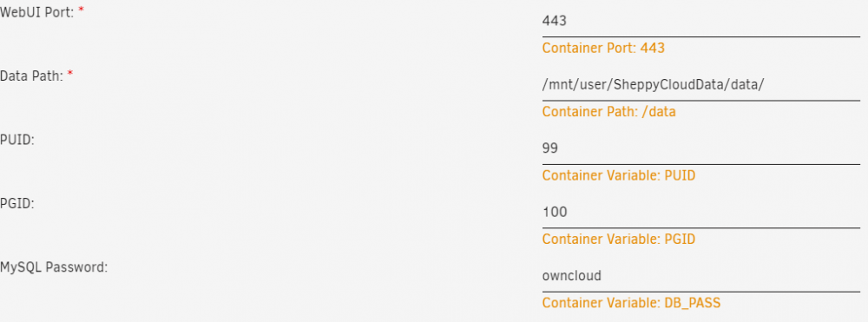Image resolution: width=868 pixels, height=322 pixels.
Task: Click 'Container Variable: DB_PASS' description
Action: [x=632, y=303]
